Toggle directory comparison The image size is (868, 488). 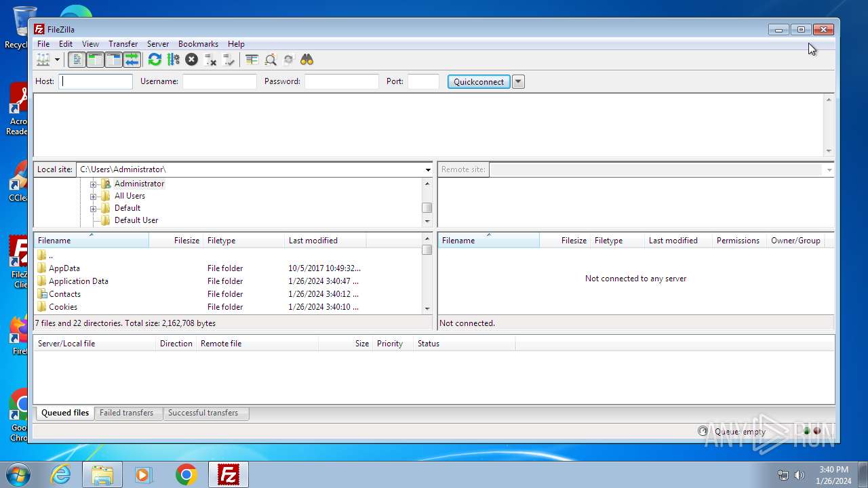click(271, 60)
